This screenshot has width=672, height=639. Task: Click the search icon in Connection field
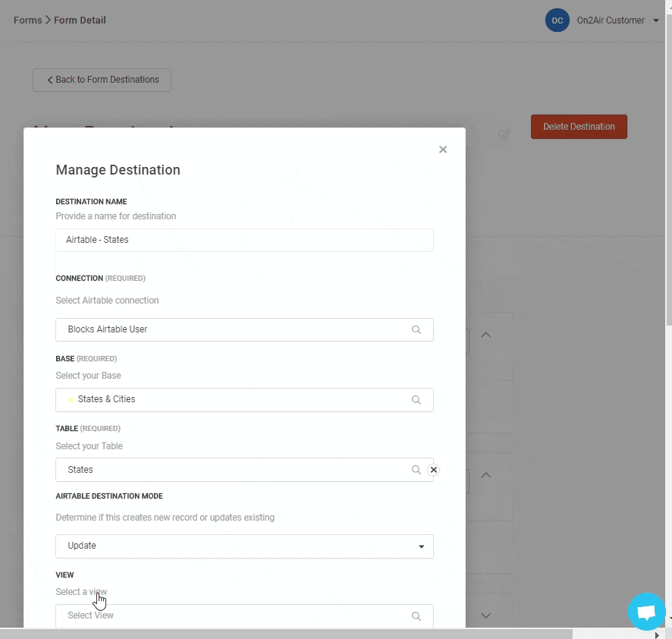[x=416, y=330]
